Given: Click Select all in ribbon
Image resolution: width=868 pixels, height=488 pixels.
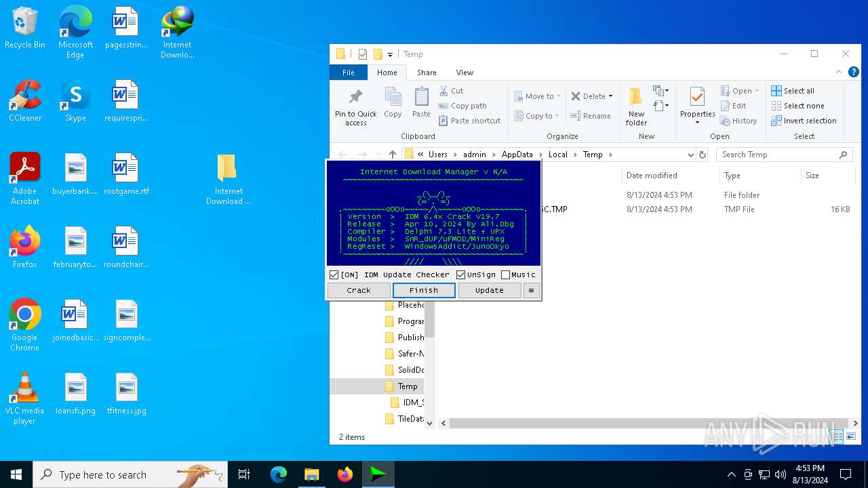Looking at the screenshot, I should [793, 91].
